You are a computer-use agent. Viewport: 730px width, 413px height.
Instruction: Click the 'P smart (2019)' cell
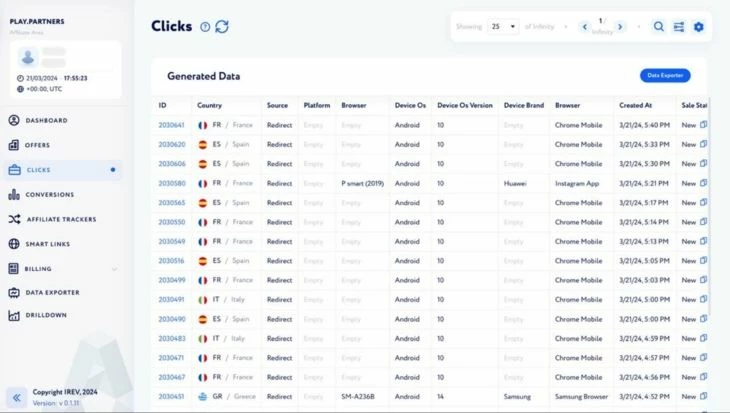coord(363,183)
